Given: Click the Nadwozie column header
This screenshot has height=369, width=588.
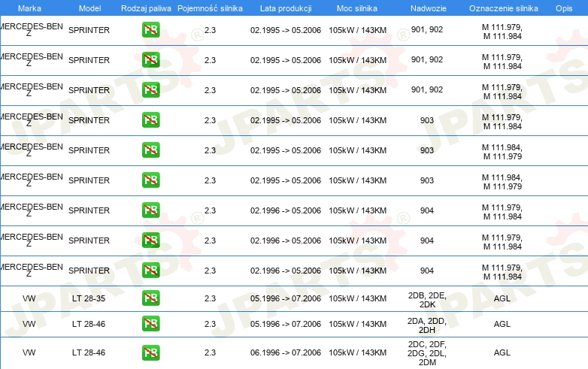Looking at the screenshot, I should pyautogui.click(x=426, y=8).
